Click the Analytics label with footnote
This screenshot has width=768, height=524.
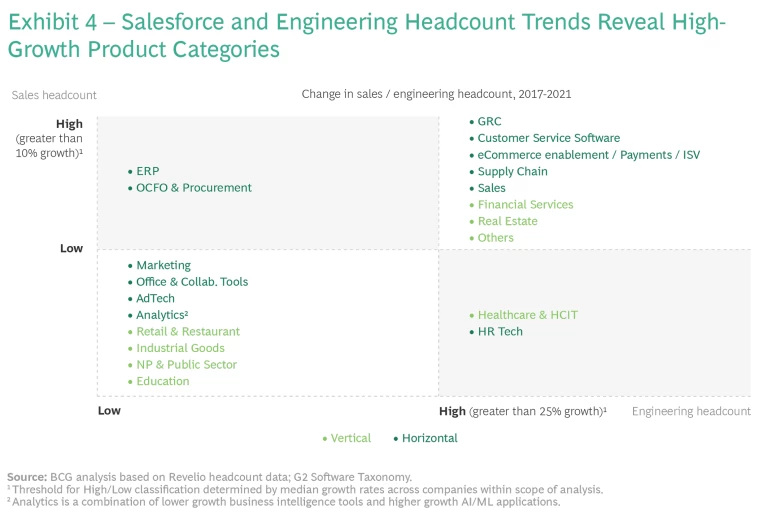pyautogui.click(x=161, y=315)
